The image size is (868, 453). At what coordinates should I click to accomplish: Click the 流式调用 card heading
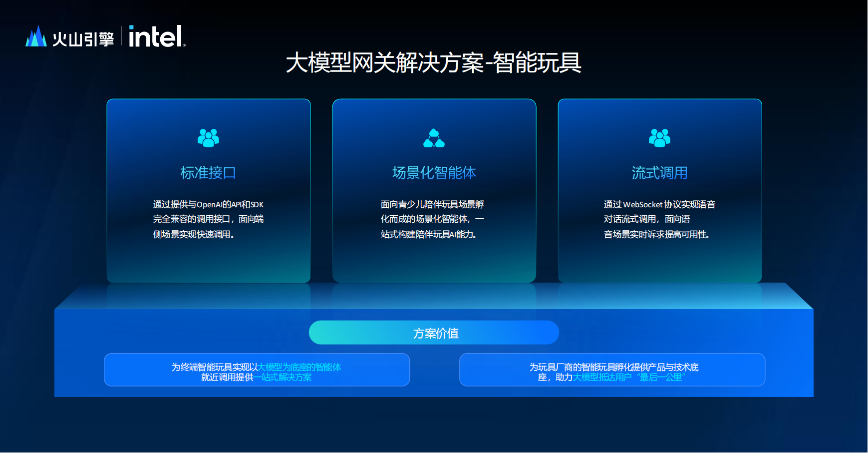coord(659,173)
